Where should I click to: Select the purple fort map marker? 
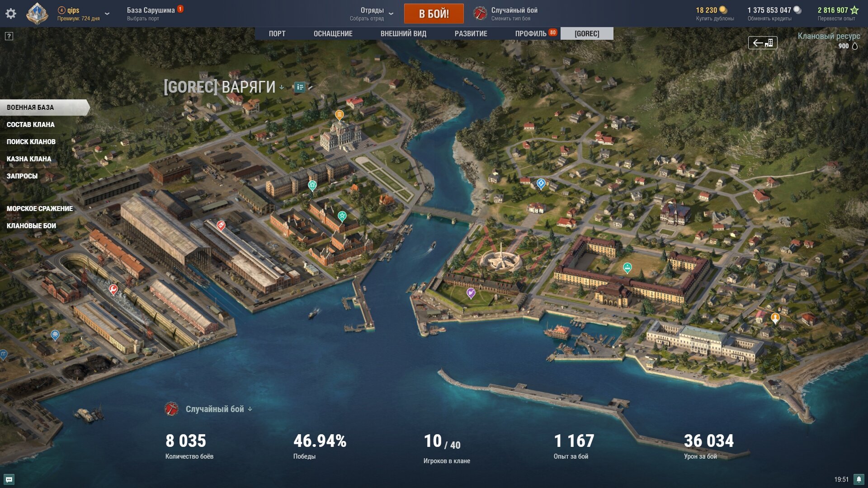pyautogui.click(x=471, y=293)
